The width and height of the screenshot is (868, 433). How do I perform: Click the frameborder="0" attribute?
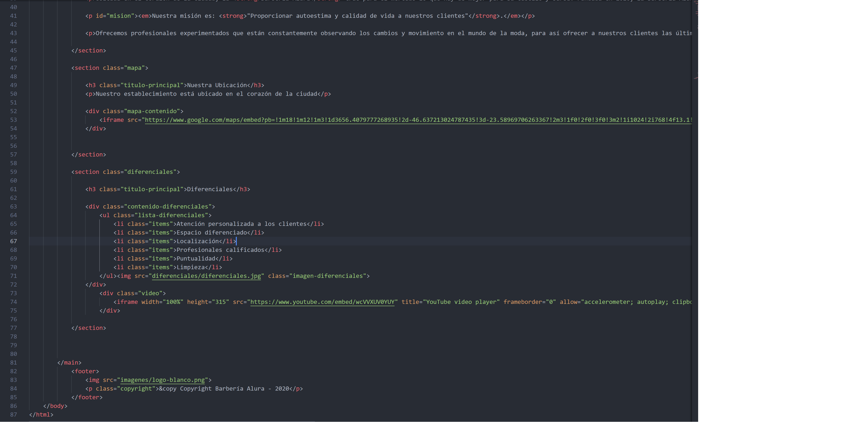(529, 302)
